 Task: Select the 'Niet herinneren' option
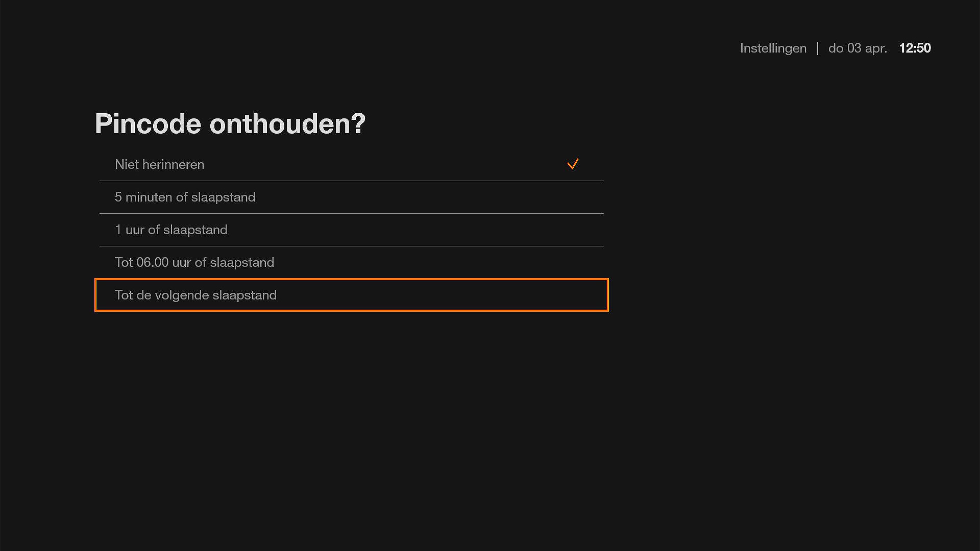[159, 164]
